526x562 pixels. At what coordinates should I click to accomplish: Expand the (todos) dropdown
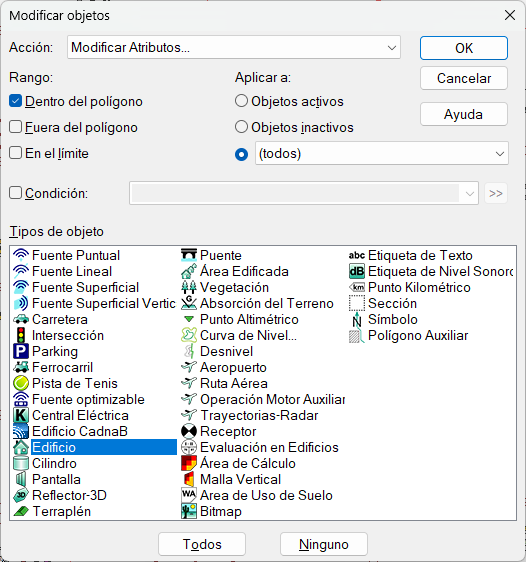pyautogui.click(x=382, y=153)
